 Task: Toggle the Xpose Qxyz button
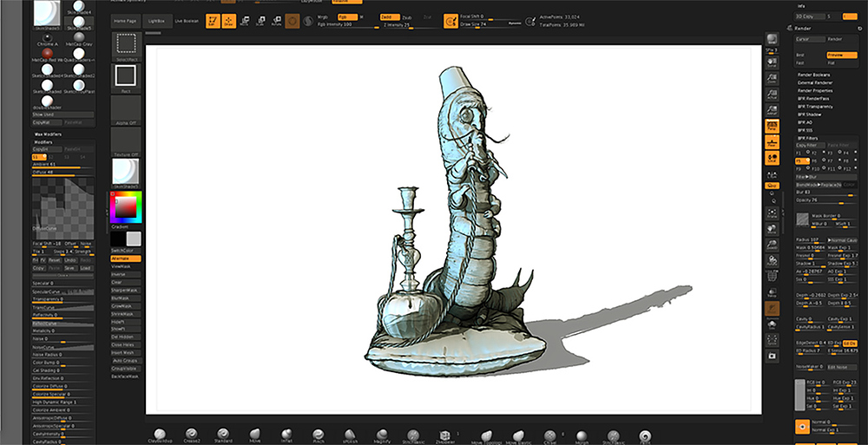[772, 186]
